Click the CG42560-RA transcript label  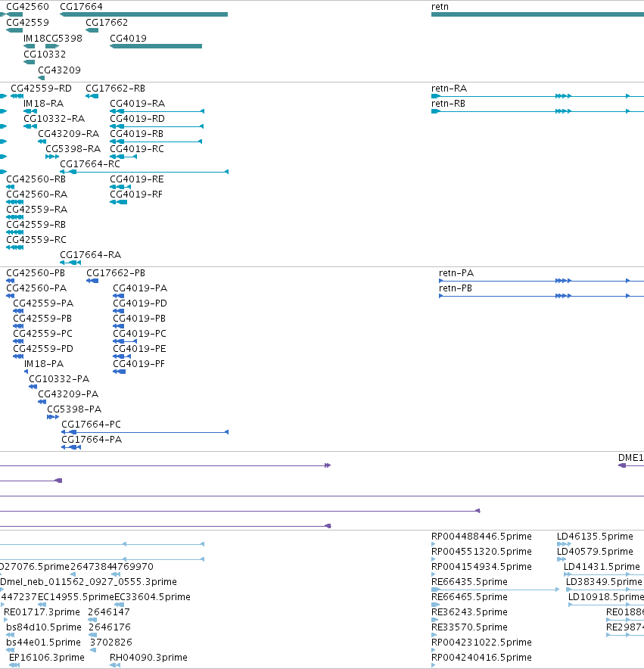(36, 194)
